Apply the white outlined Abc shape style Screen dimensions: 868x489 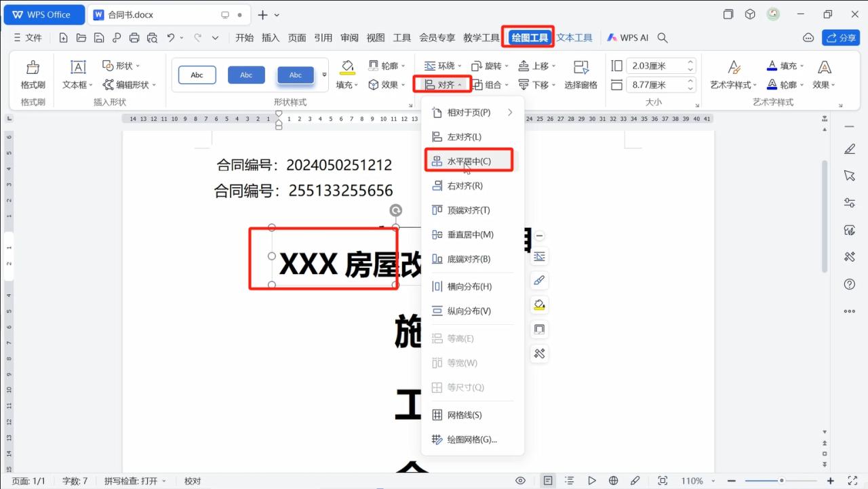[197, 75]
